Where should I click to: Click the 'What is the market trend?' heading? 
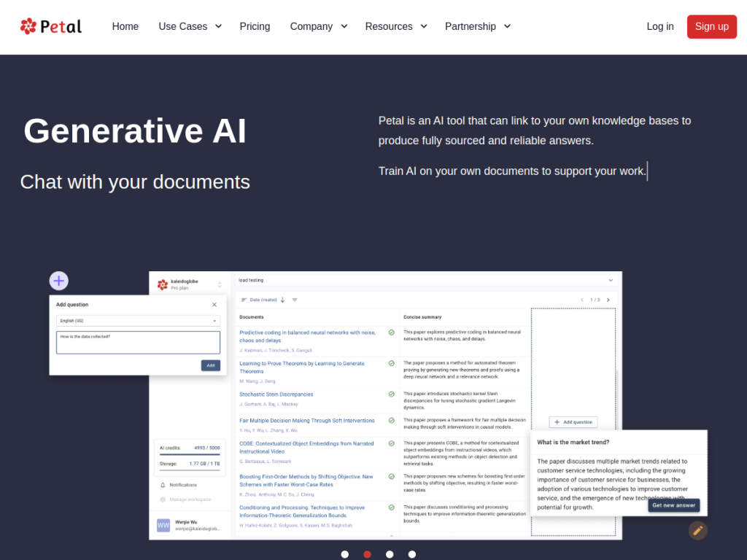tap(573, 443)
